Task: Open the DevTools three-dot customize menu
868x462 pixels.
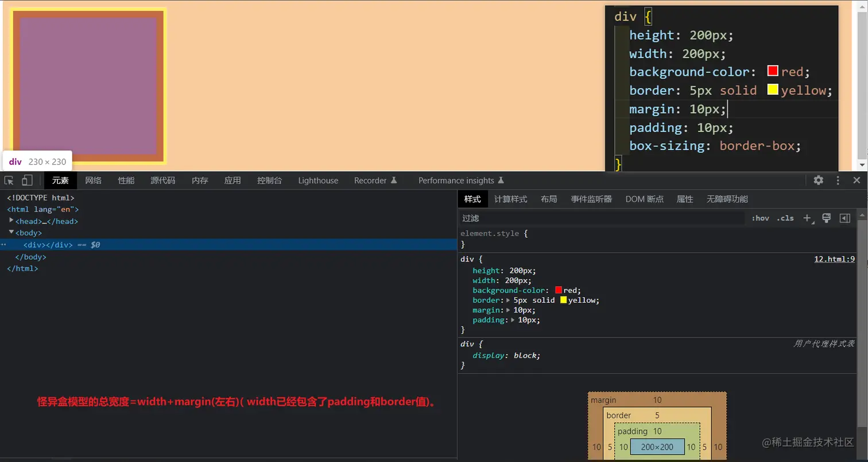Action: point(838,180)
